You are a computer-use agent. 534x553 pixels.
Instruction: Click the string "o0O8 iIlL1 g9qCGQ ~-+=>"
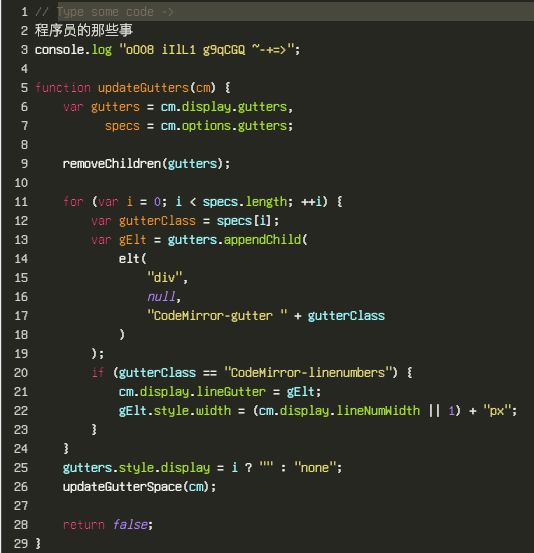(x=207, y=49)
